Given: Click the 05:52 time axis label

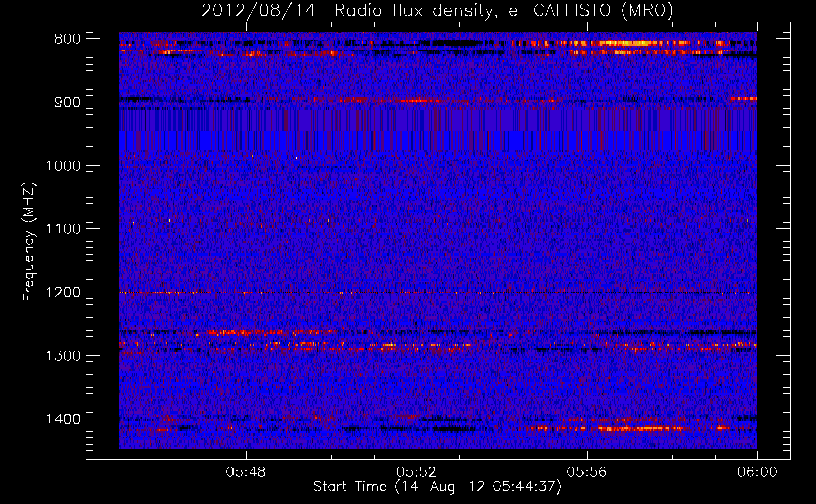Looking at the screenshot, I should click(x=416, y=472).
